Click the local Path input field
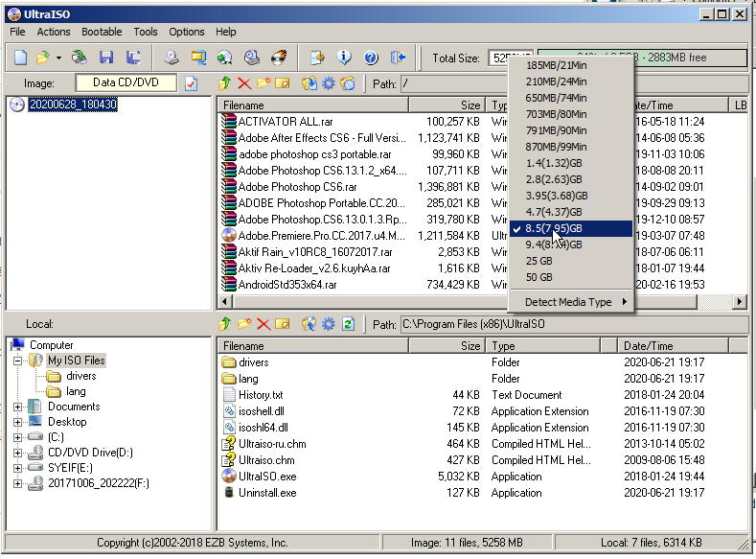 [x=574, y=324]
